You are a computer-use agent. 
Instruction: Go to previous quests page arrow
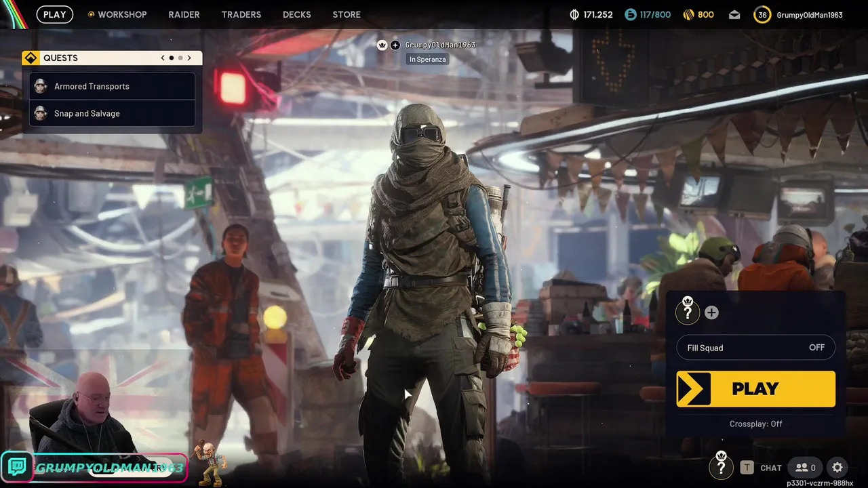[x=163, y=58]
